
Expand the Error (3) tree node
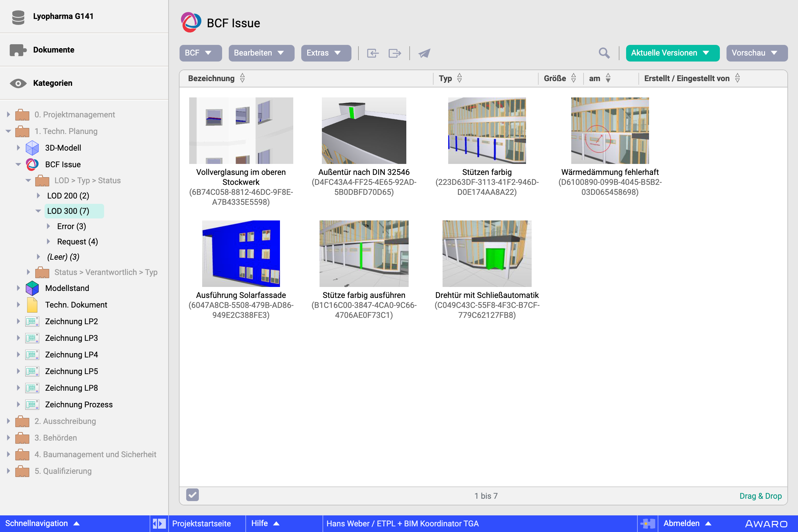pyautogui.click(x=49, y=226)
